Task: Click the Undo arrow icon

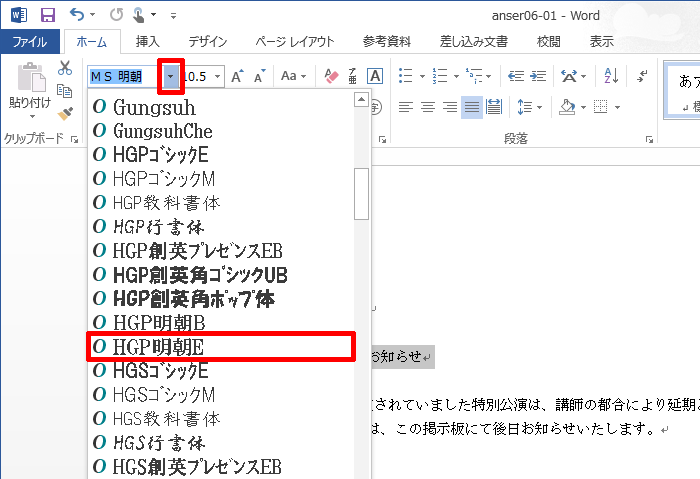Action: point(77,15)
